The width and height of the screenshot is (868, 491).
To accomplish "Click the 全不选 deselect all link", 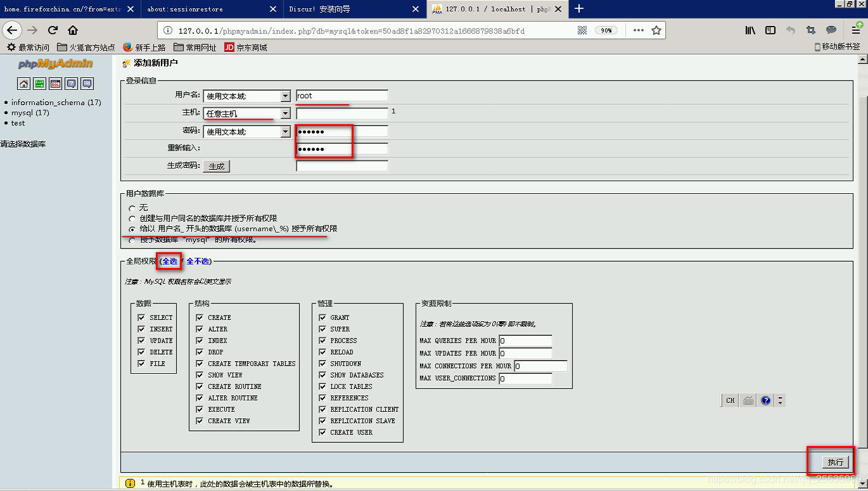I will point(198,261).
